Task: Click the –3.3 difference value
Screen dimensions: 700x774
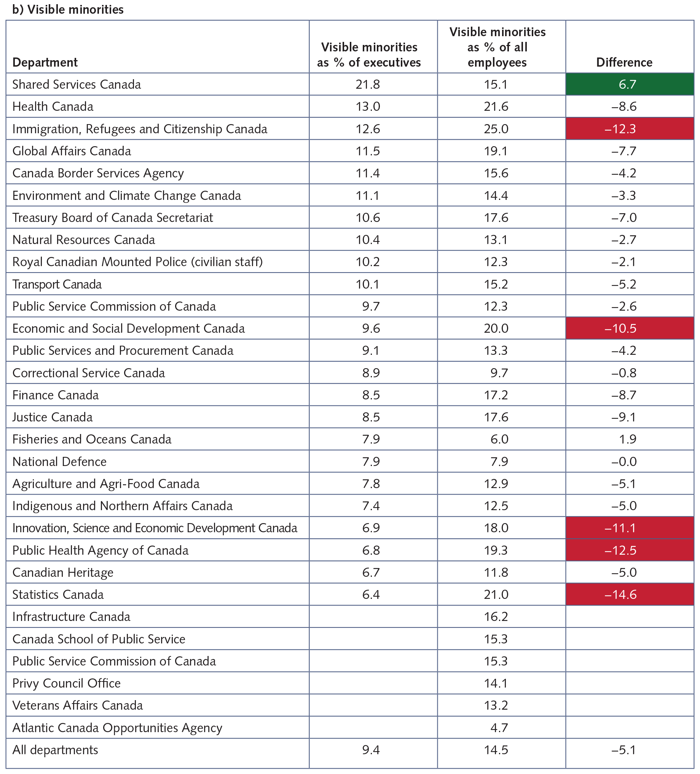Action: click(624, 195)
